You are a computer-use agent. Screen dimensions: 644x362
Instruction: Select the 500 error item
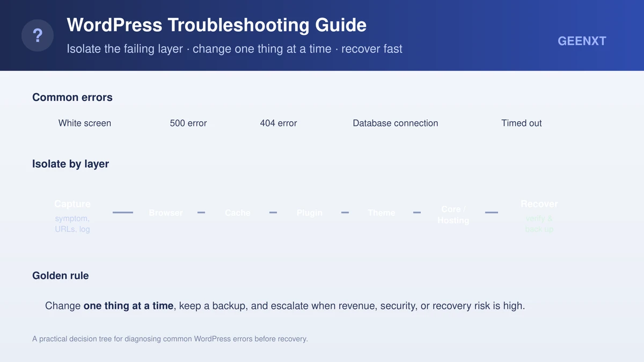coord(188,123)
